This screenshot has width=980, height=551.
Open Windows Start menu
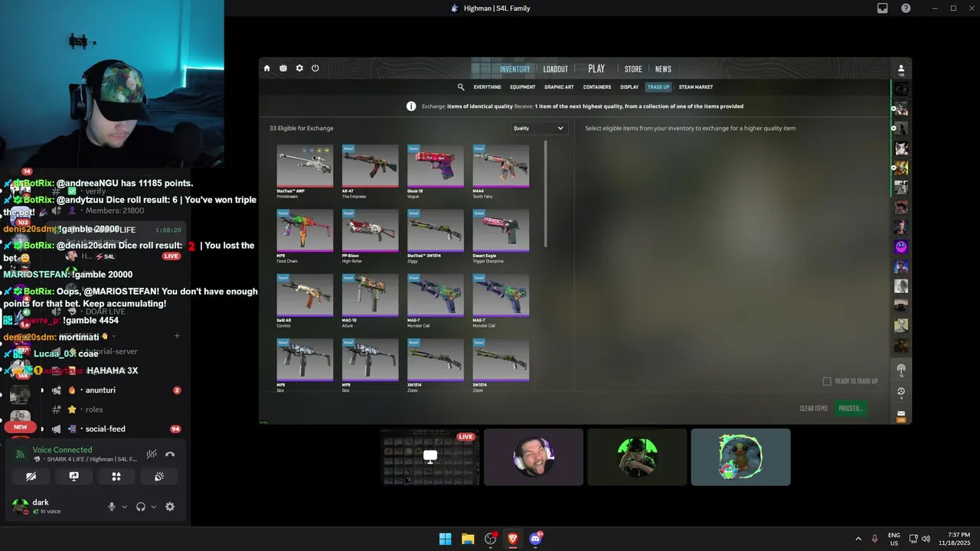coord(445,539)
